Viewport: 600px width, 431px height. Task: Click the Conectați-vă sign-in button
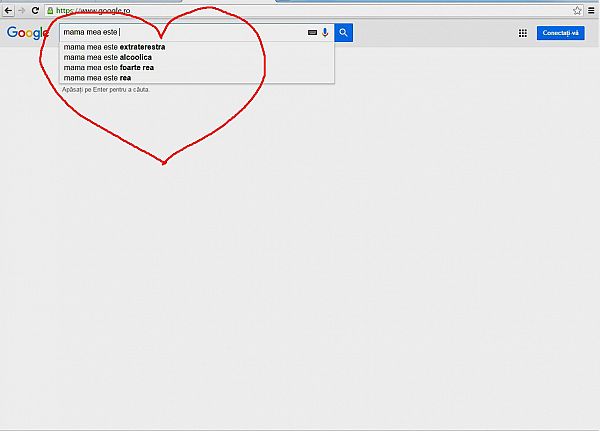(x=560, y=33)
